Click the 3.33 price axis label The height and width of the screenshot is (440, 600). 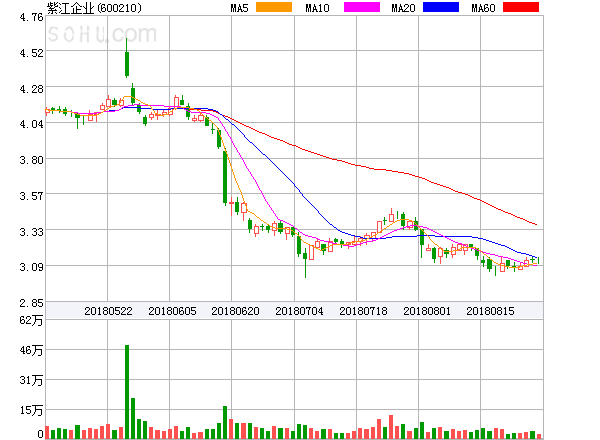(31, 232)
